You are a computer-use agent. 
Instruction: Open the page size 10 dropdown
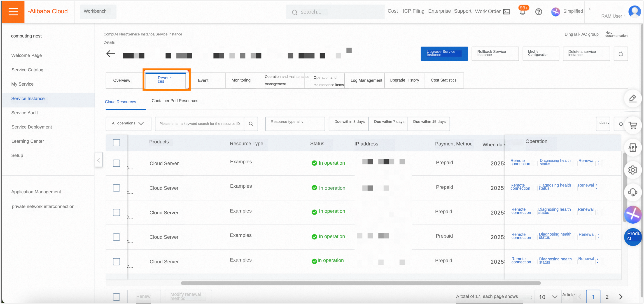click(x=548, y=297)
